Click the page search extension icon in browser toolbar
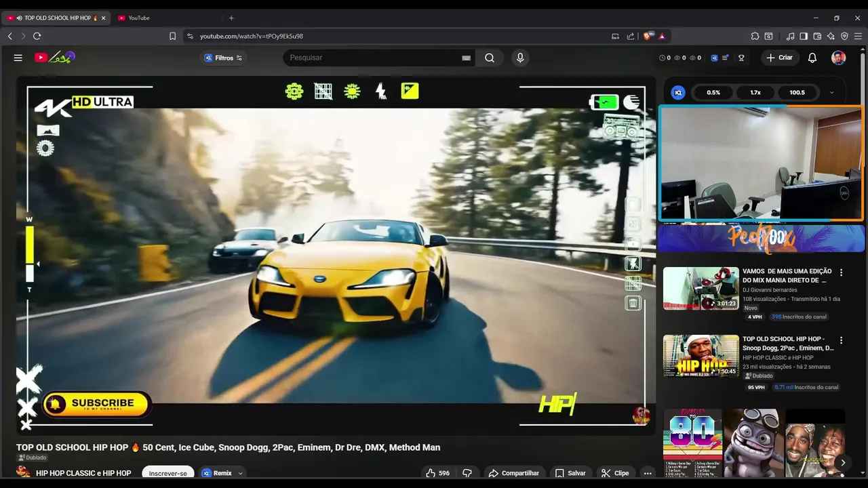Image resolution: width=868 pixels, height=488 pixels. [768, 36]
